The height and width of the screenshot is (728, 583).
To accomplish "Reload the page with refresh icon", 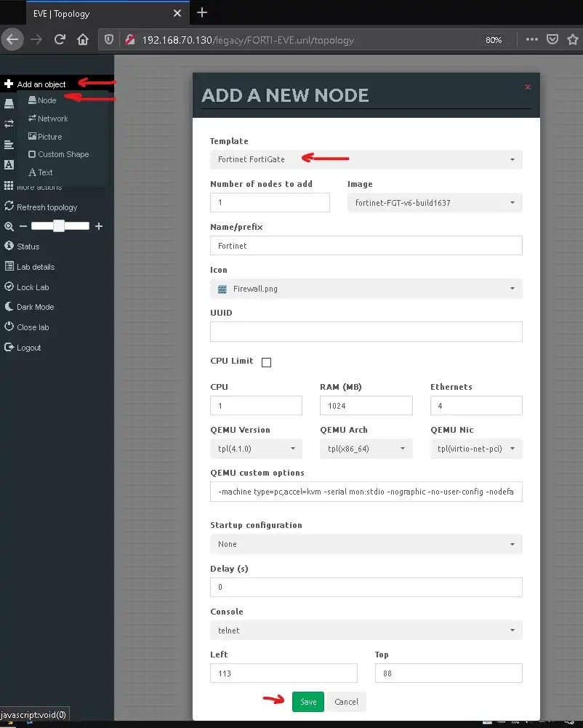I will (60, 39).
